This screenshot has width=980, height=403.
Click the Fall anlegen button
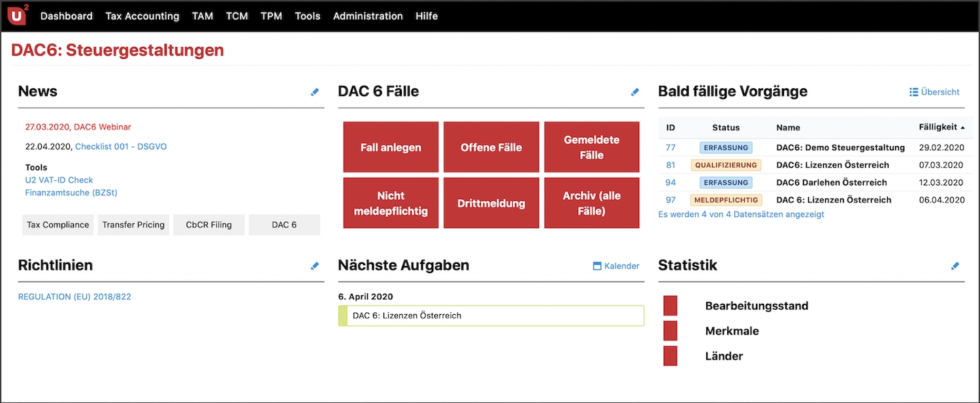pyautogui.click(x=391, y=147)
